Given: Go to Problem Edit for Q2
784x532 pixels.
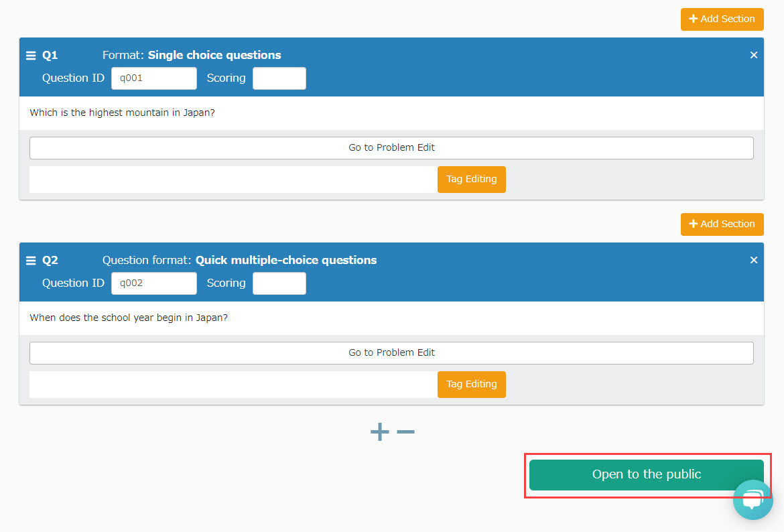Looking at the screenshot, I should click(391, 353).
